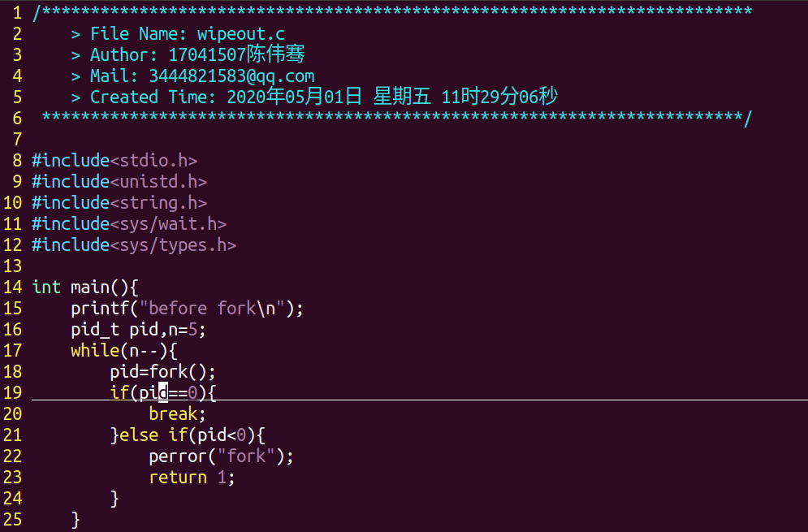Click line number 14 in the gutter
The height and width of the screenshot is (532, 808).
tap(12, 288)
